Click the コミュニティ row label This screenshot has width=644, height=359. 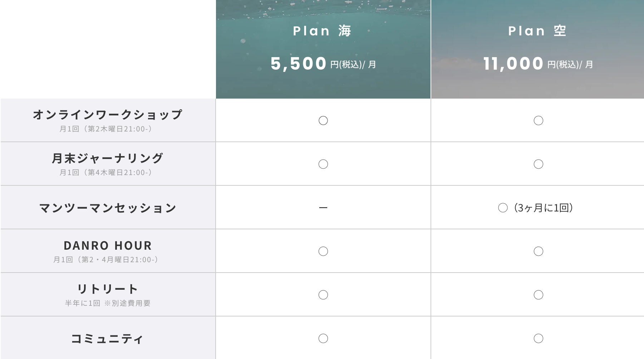(x=107, y=339)
